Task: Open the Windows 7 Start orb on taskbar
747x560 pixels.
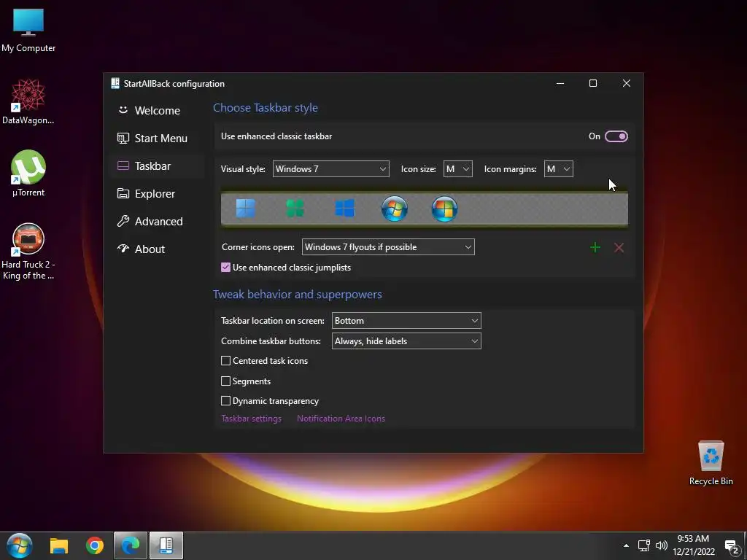Action: [x=20, y=545]
